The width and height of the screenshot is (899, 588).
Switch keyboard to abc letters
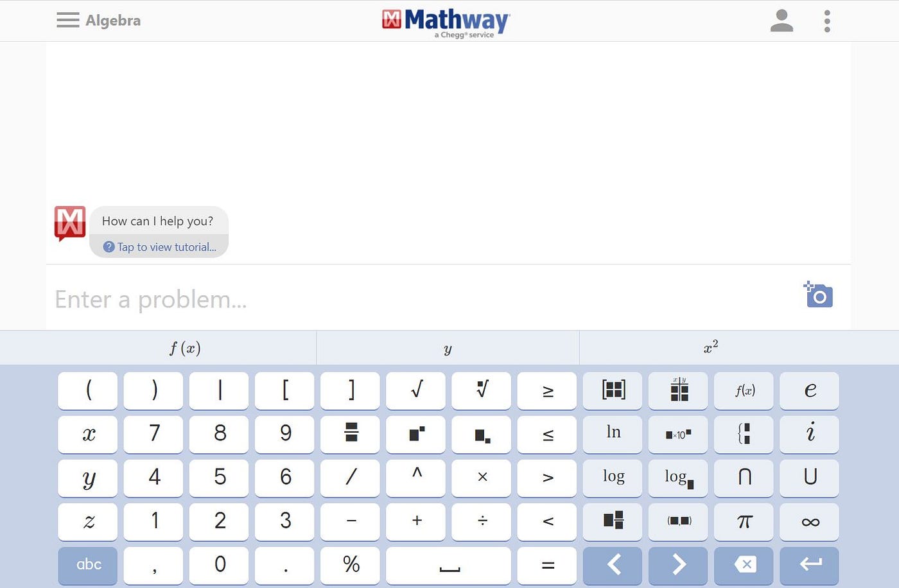88,565
